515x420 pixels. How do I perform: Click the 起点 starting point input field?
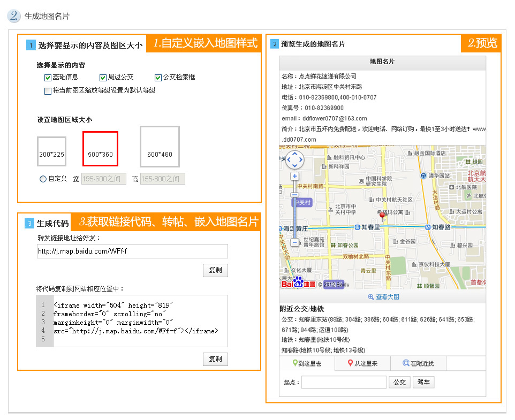pyautogui.click(x=344, y=383)
